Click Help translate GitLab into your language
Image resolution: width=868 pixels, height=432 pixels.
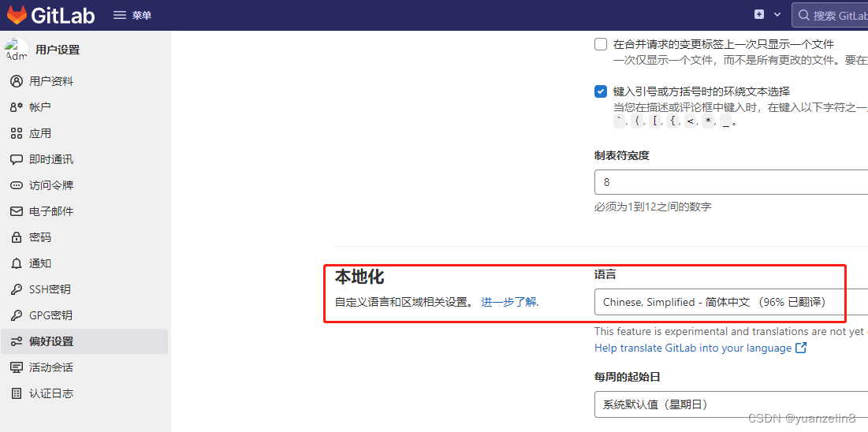point(693,348)
